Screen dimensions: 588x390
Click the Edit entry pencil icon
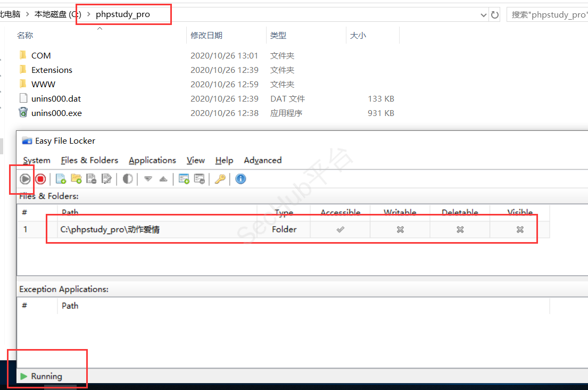tap(106, 179)
